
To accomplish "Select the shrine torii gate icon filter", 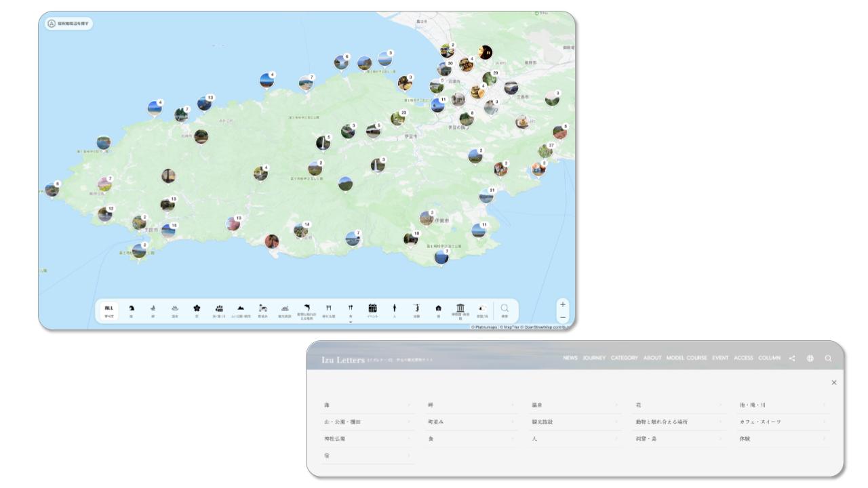I will click(328, 308).
